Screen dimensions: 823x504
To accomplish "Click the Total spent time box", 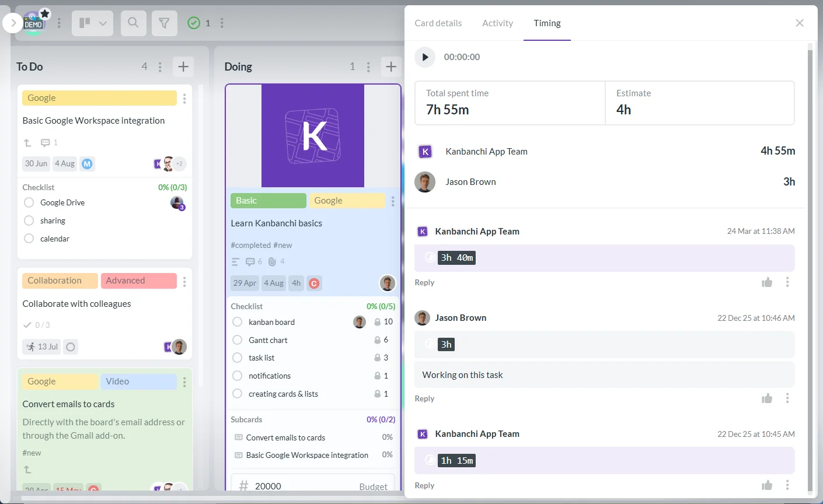I will tap(510, 103).
